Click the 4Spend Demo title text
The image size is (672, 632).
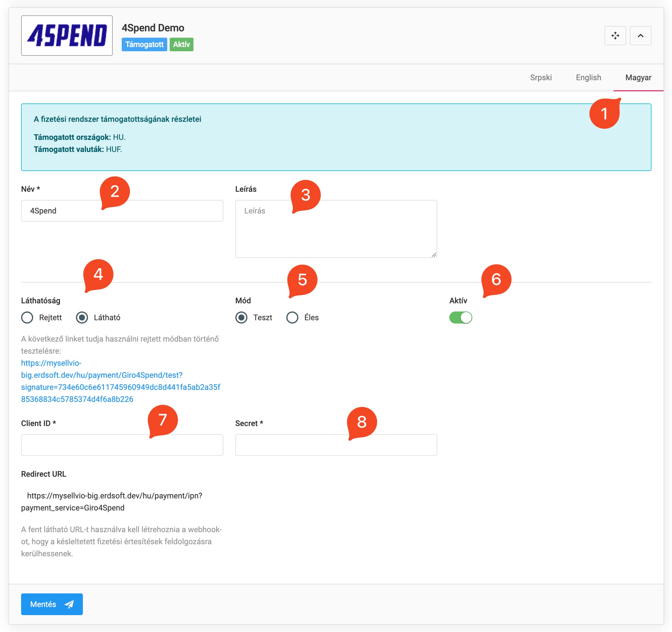(x=153, y=28)
